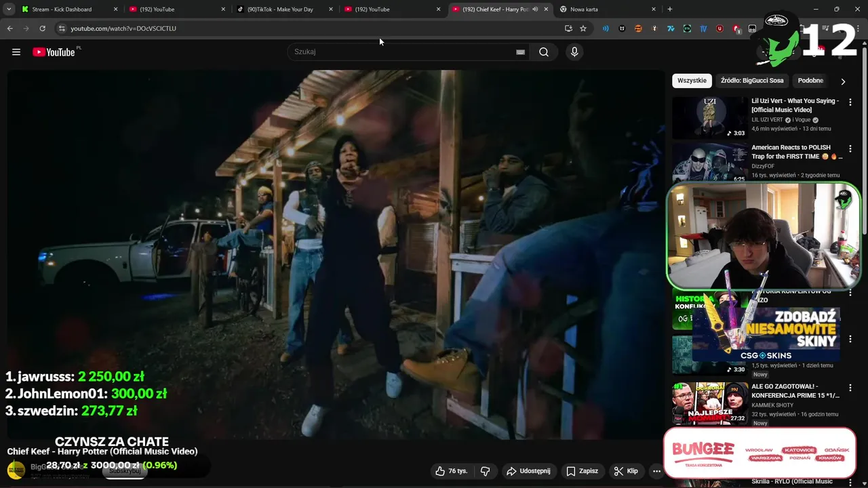Screen dimensions: 868x488
Task: Open the red U shield extension
Action: point(719,28)
